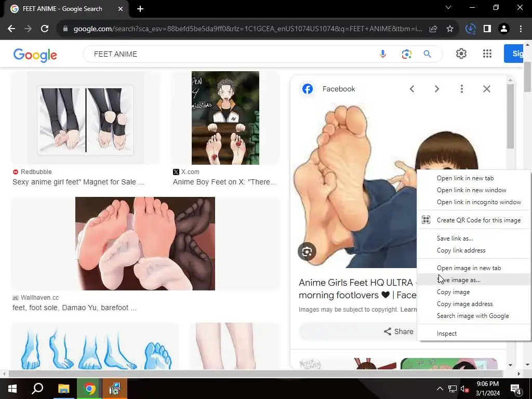Select Copy image address
Viewport: 532px width, 399px height.
click(x=474, y=303)
